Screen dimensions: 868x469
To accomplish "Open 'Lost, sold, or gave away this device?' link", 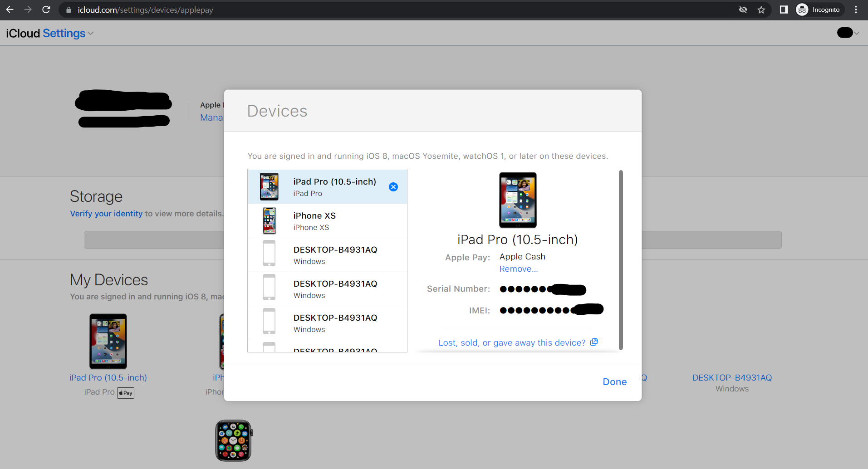I will pyautogui.click(x=512, y=343).
